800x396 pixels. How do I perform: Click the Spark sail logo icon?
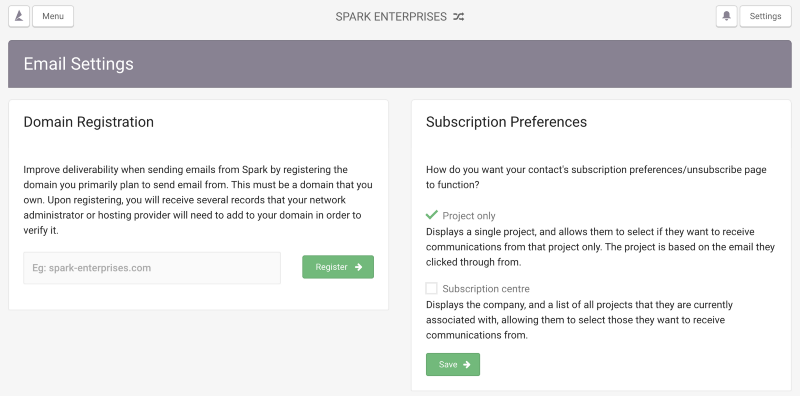[x=19, y=16]
